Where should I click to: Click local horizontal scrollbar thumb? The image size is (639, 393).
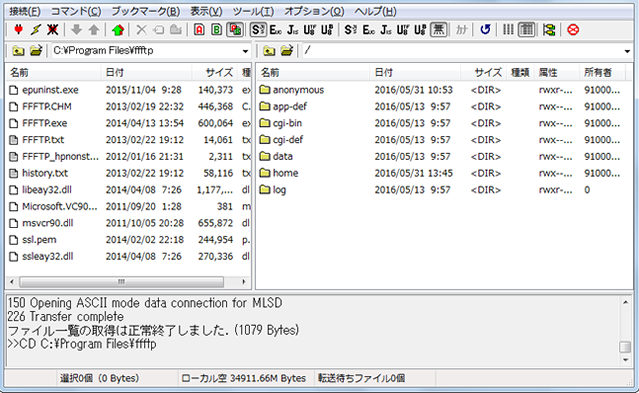(x=121, y=282)
